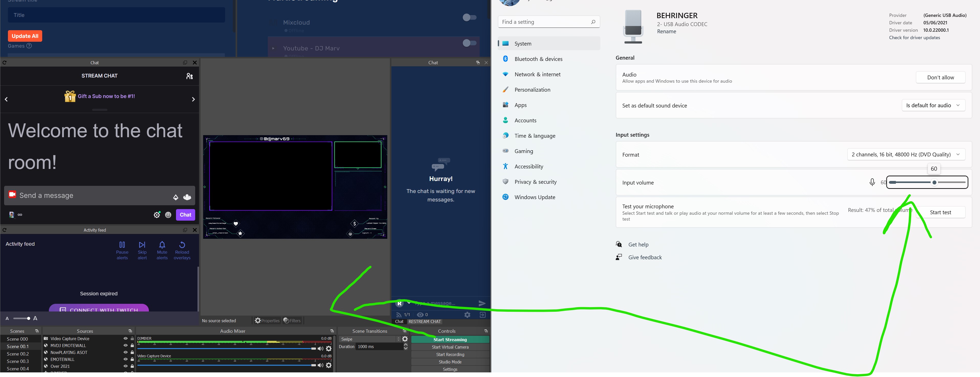Open the input Format dropdown
This screenshot has height=377, width=980.
pyautogui.click(x=906, y=154)
